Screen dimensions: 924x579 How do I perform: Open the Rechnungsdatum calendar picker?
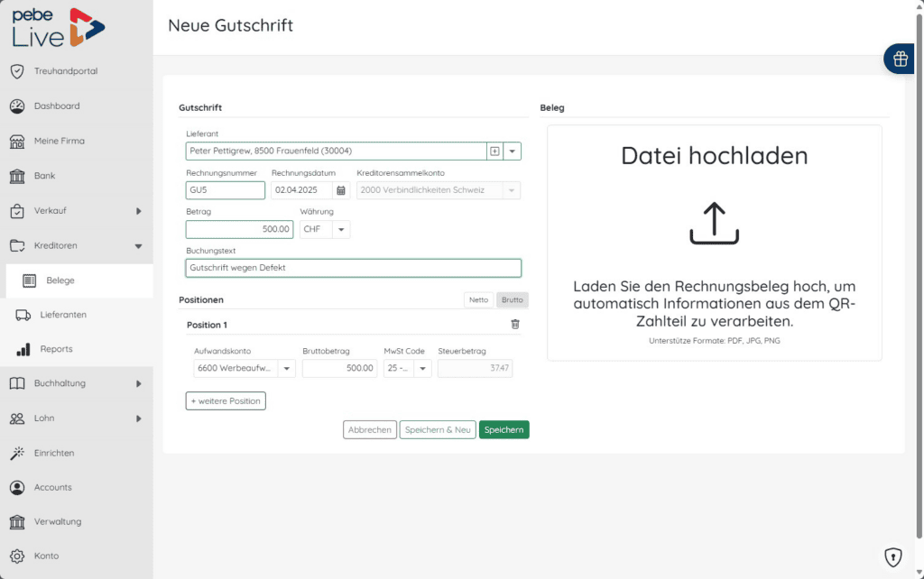tap(340, 190)
